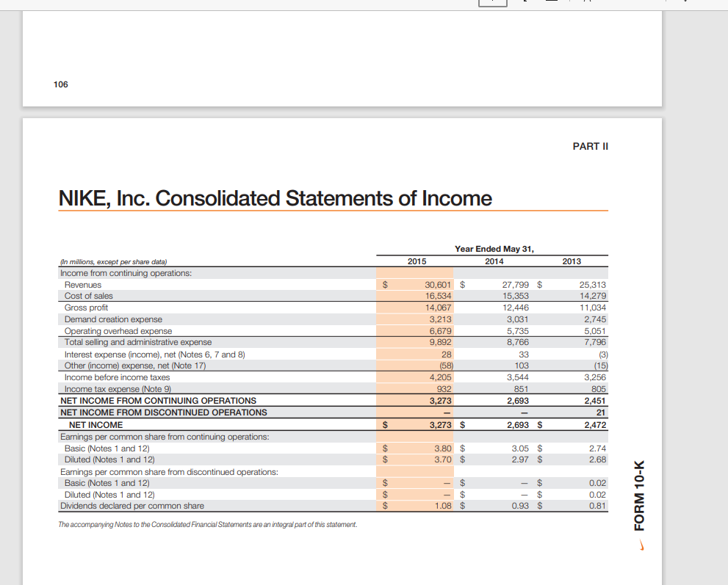
Task: Click the "NIKE, Inc. Consolidated Statements of Income" title
Action: (x=275, y=198)
